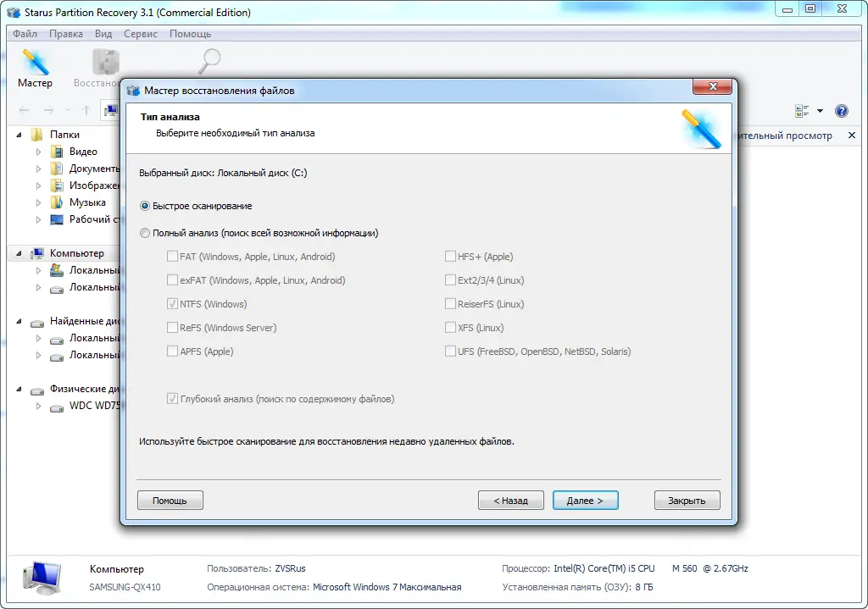Toggle the ReiserFS (Linux) checkbox
The image size is (868, 609).
(450, 304)
